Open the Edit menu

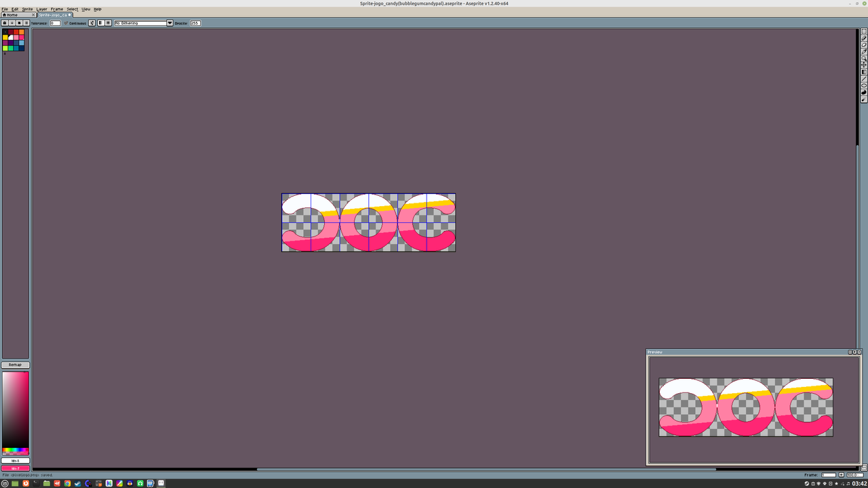[x=15, y=9]
